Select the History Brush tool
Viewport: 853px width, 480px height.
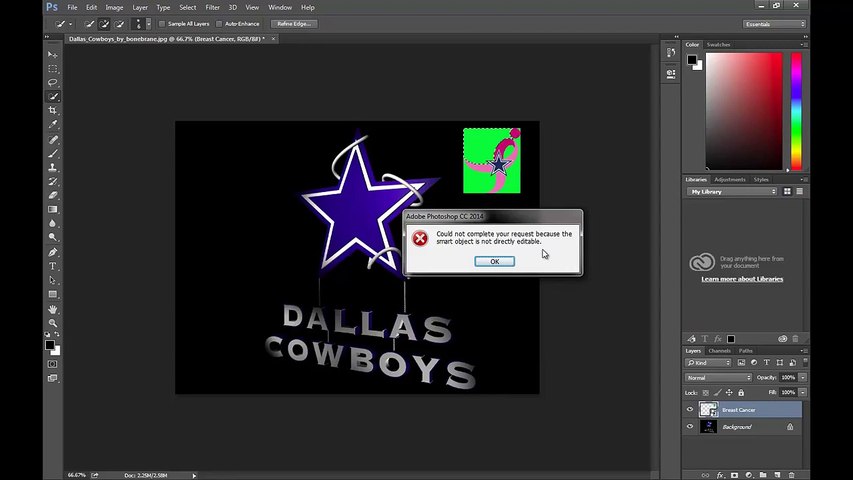tap(53, 182)
